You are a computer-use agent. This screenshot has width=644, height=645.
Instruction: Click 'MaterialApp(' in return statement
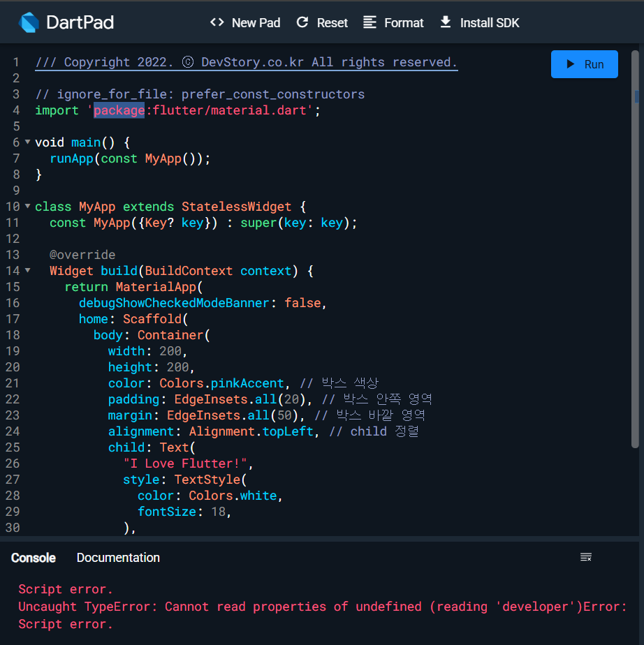pyautogui.click(x=159, y=287)
